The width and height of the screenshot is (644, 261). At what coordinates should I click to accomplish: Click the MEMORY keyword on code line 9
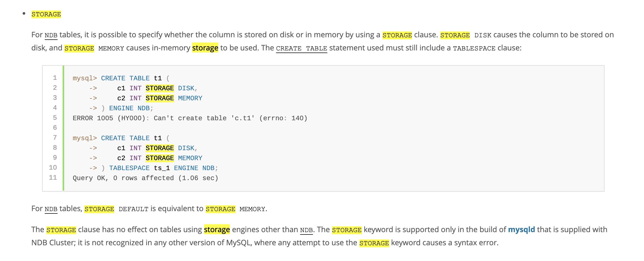[x=190, y=158]
